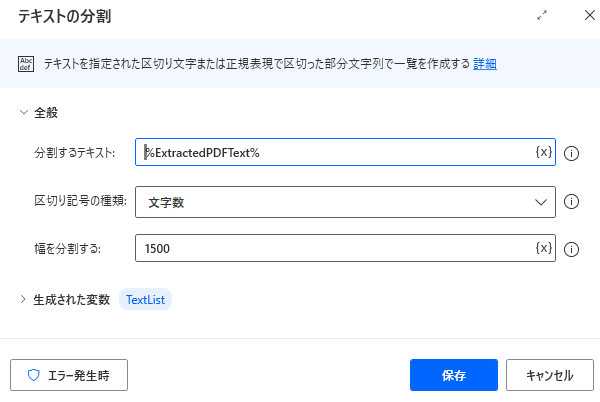
Task: Open the 区切り記号の種類 dropdown showing 文字数
Action: 345,202
